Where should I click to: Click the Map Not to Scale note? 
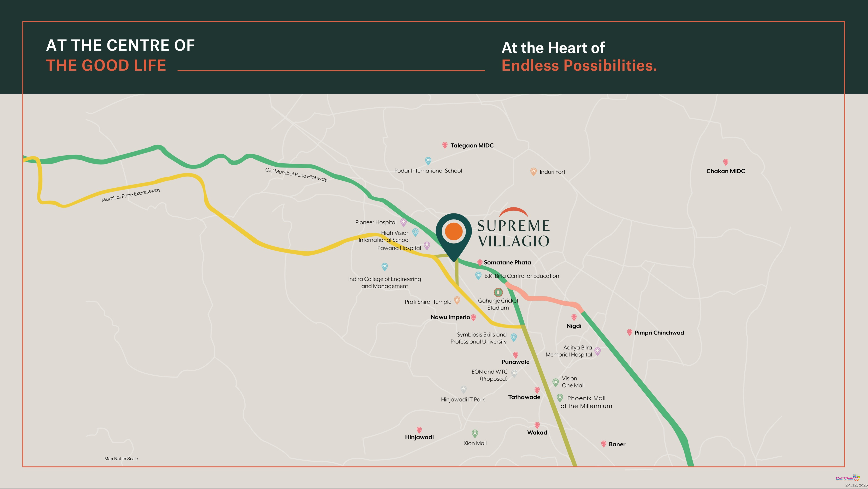tap(121, 459)
